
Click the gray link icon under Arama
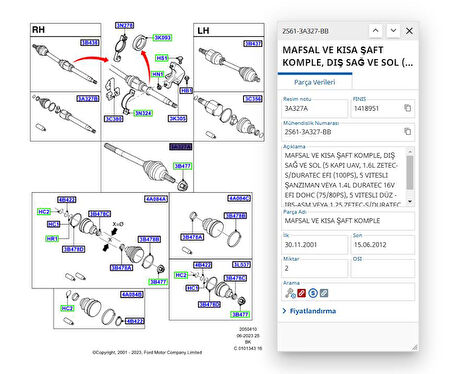click(324, 293)
